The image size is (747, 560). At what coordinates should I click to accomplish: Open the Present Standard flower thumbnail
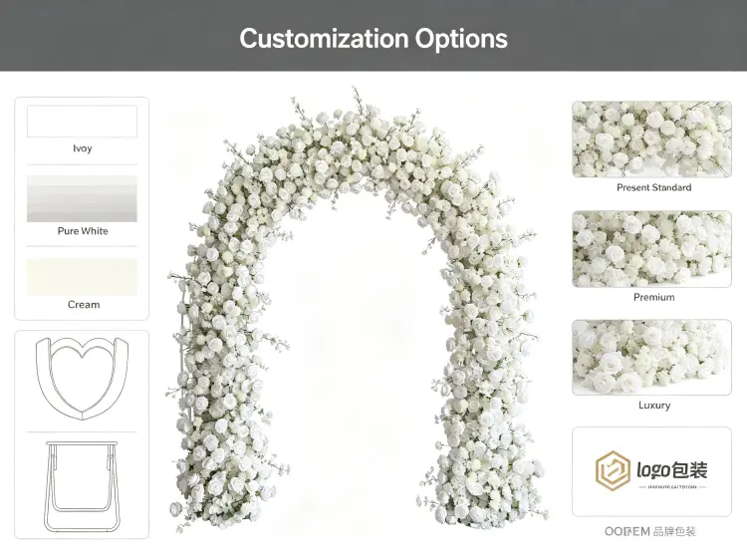click(x=651, y=140)
